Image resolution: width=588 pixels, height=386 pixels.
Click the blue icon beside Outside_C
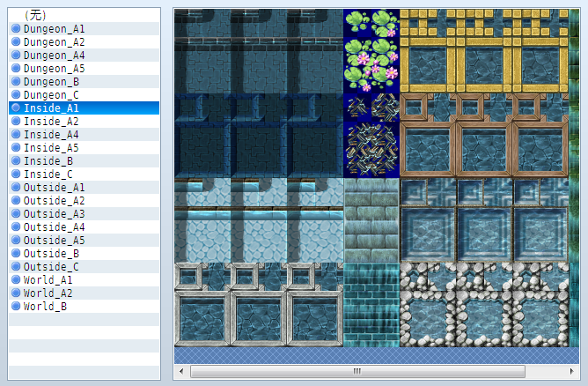click(16, 267)
